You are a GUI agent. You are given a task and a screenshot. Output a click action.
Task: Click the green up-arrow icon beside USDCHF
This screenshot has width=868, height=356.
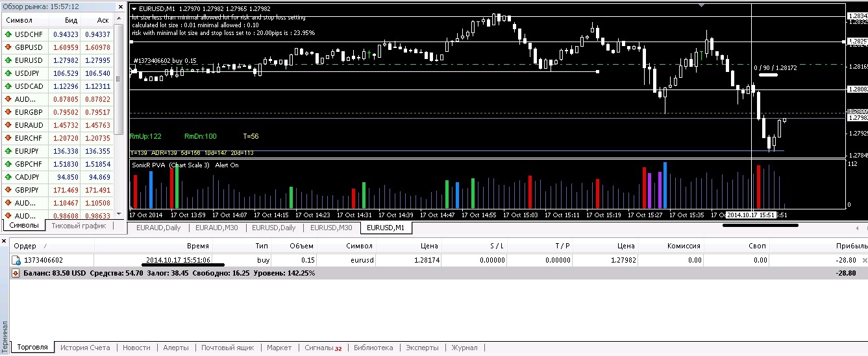coord(8,34)
